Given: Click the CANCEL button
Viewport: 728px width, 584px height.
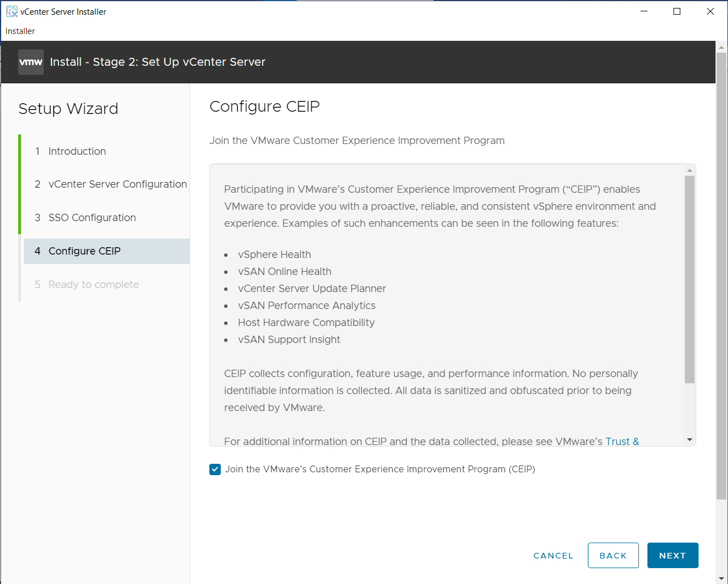Looking at the screenshot, I should coord(553,555).
